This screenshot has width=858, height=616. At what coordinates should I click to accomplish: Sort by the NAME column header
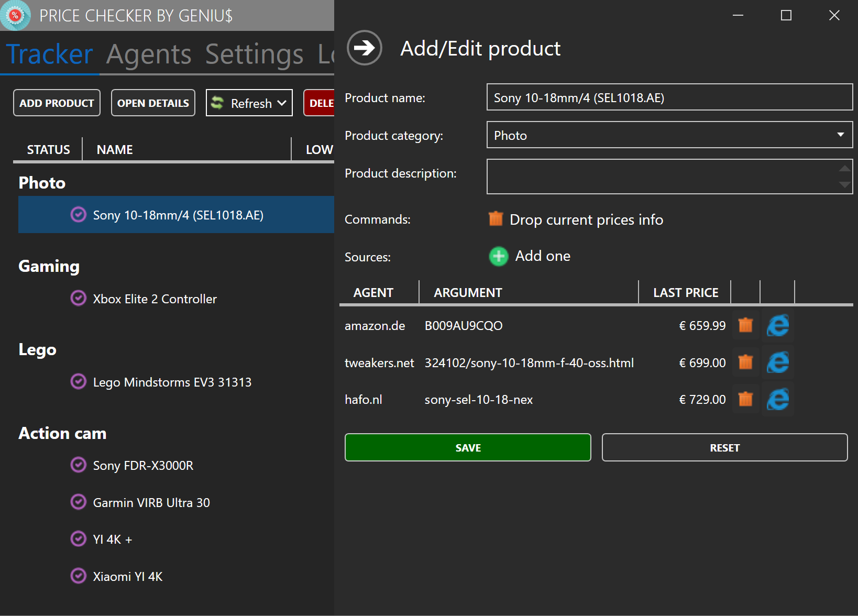click(x=115, y=149)
